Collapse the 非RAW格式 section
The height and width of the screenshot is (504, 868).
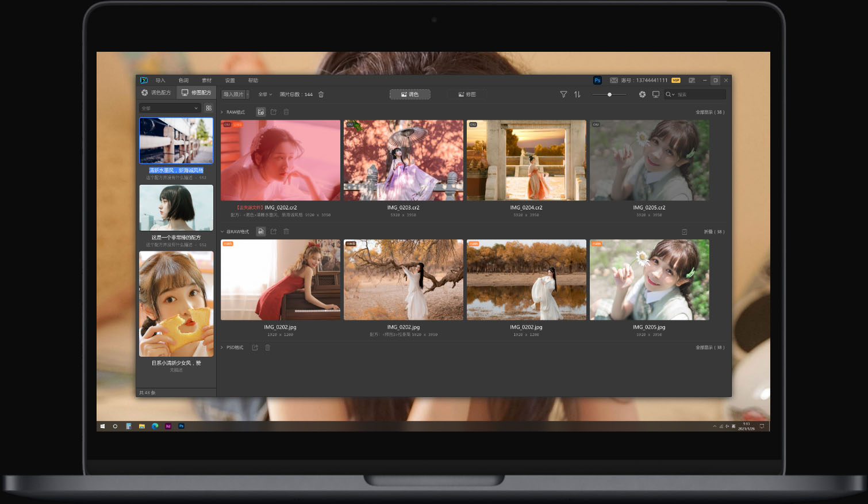[x=222, y=232]
